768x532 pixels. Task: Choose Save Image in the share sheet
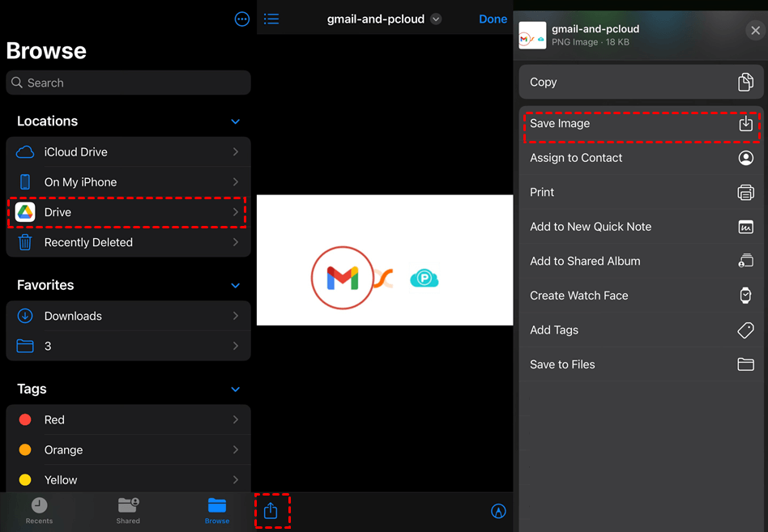click(x=641, y=123)
